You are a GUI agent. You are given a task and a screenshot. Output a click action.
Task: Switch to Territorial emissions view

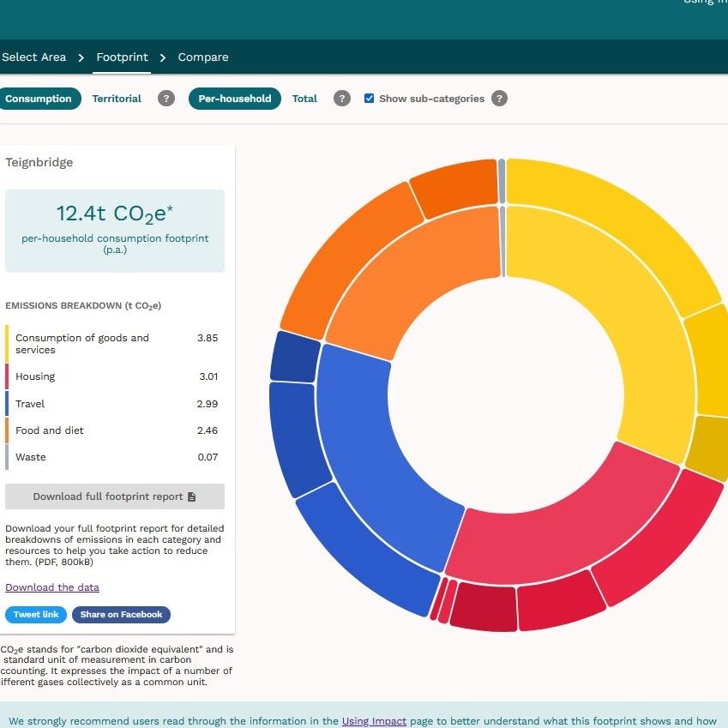pos(117,99)
